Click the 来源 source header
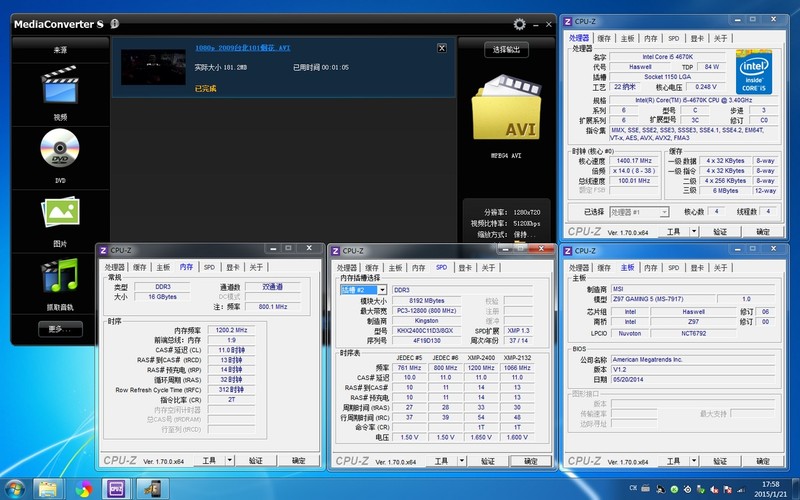The height and width of the screenshot is (500, 800). 60,50
